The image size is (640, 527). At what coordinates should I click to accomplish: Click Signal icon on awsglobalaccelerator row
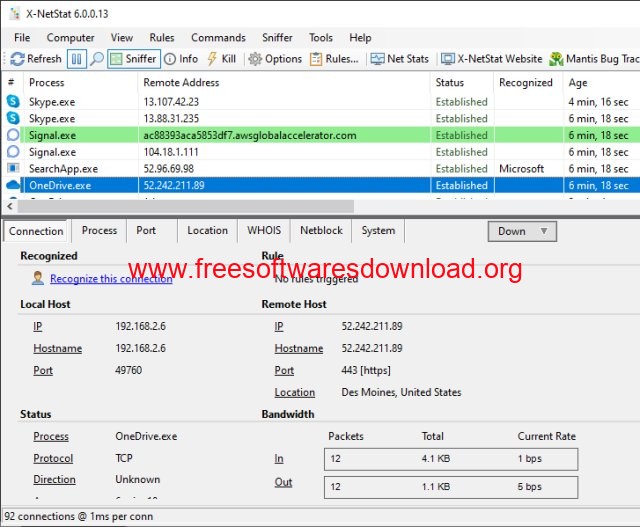[x=13, y=135]
